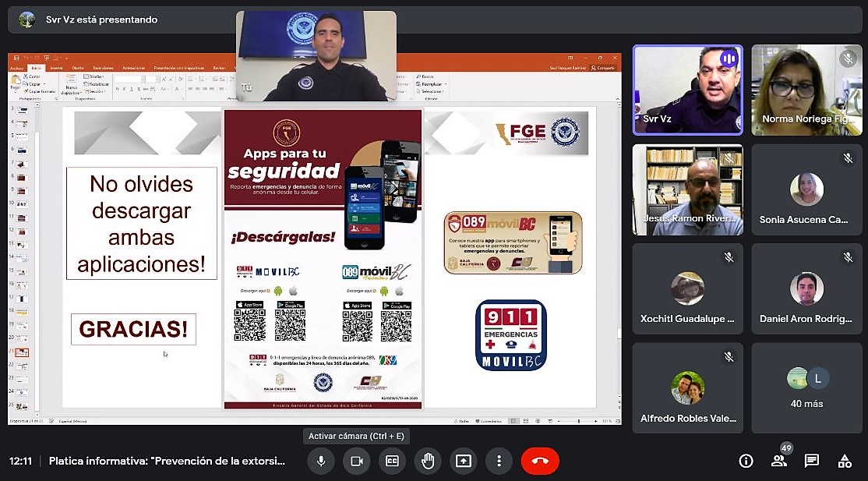Click the present screen icon
Viewport: 868px width, 481px height.
tap(464, 461)
